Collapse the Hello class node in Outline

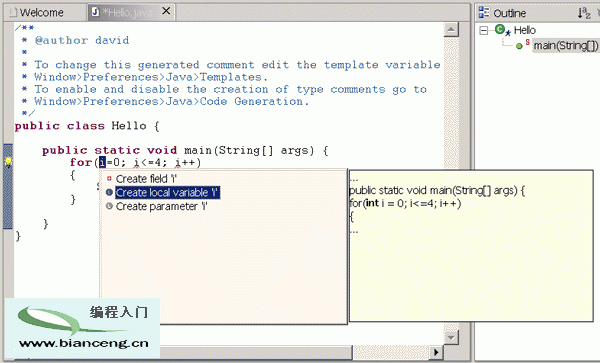coord(484,30)
